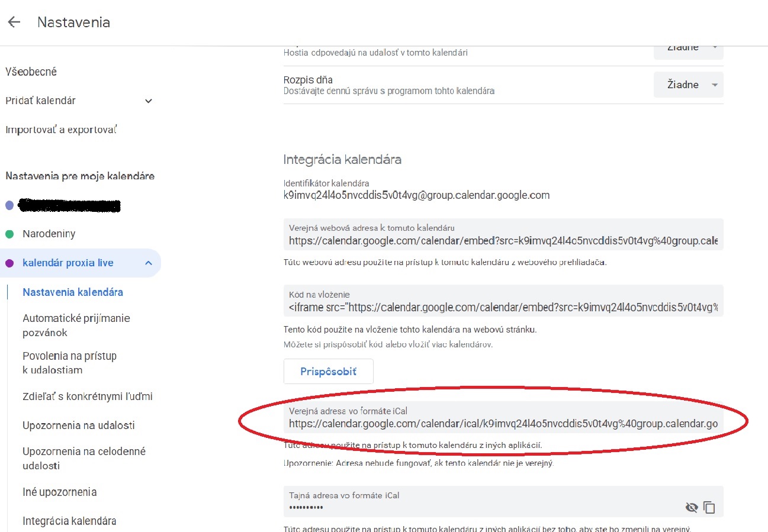
Task: Copy the secret iCal address with copy icon
Action: coord(709,507)
